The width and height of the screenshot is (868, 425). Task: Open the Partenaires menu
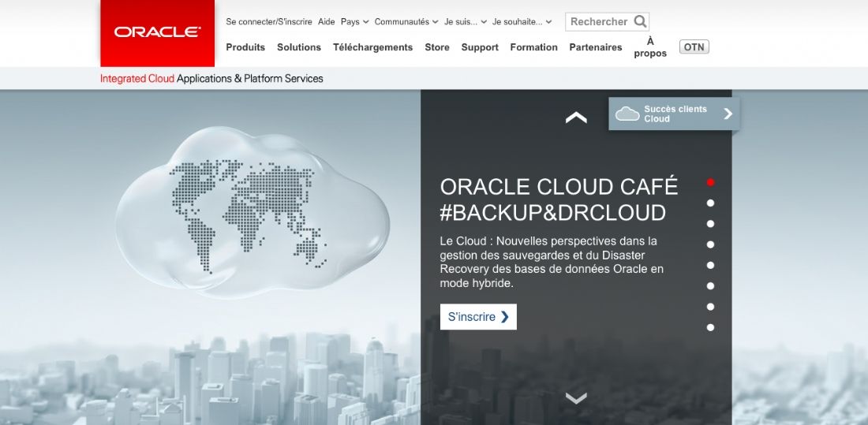(x=596, y=47)
